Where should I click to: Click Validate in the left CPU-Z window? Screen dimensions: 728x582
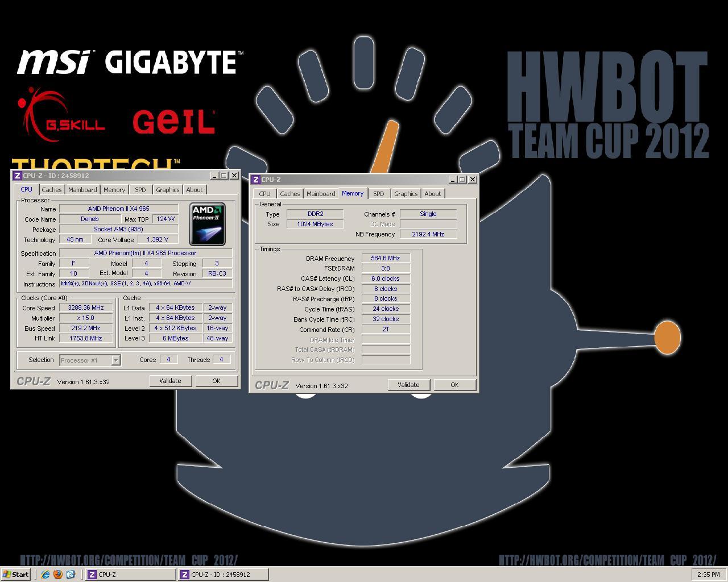(170, 381)
